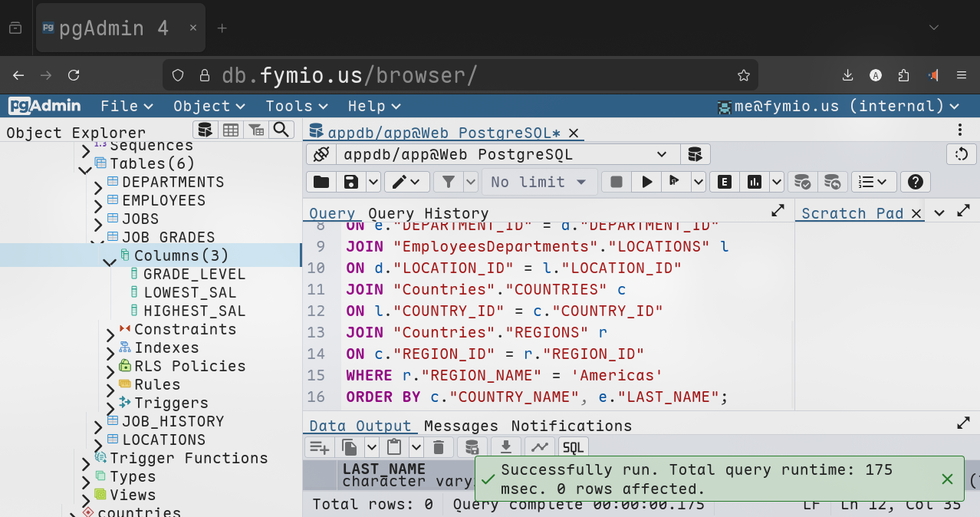Select the LOWEST_SAL column in tree

click(189, 292)
